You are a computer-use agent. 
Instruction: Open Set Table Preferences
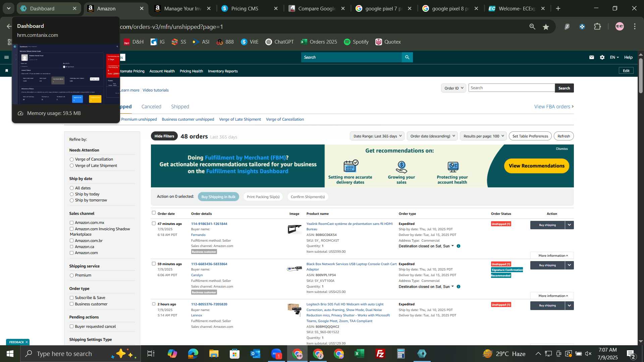(x=530, y=136)
